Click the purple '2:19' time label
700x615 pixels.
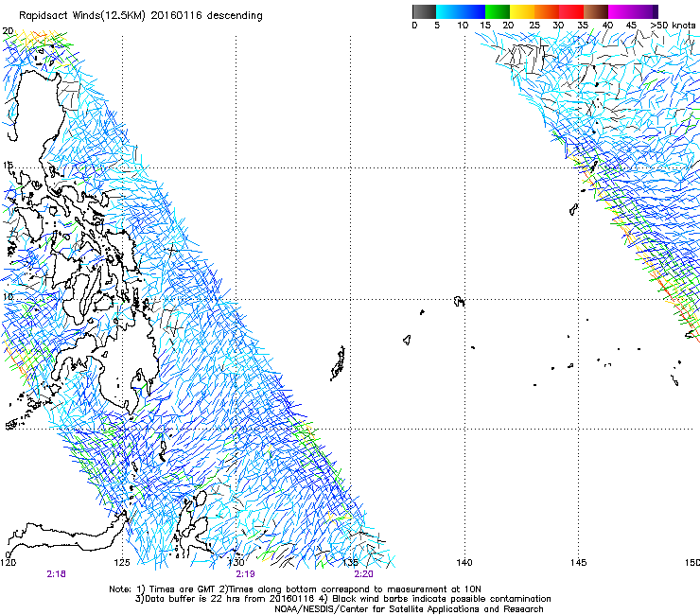pyautogui.click(x=246, y=574)
